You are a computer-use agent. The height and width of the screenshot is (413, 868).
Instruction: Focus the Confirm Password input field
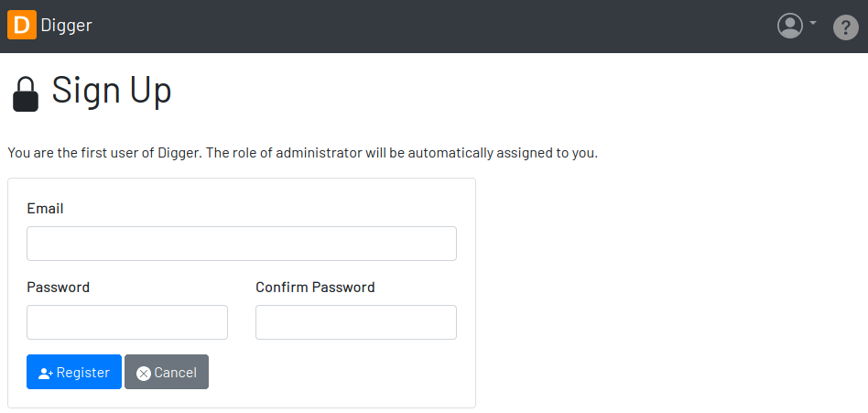(x=356, y=322)
